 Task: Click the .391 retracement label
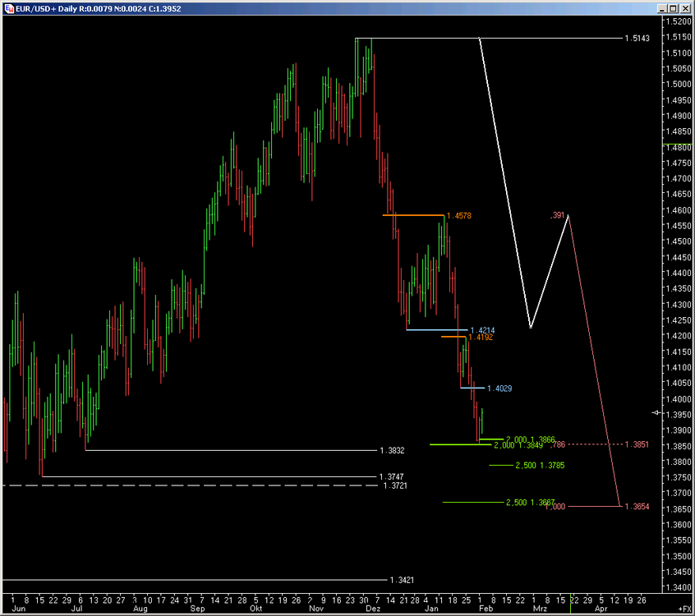coord(557,215)
